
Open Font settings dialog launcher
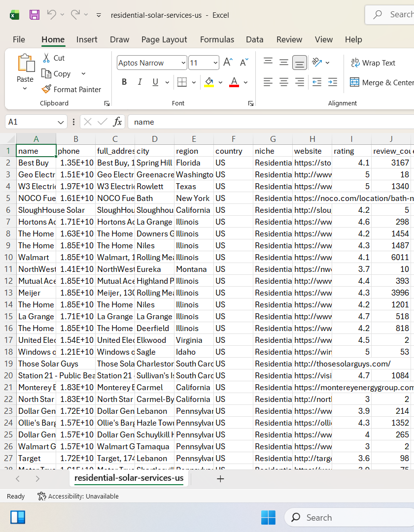tap(251, 103)
